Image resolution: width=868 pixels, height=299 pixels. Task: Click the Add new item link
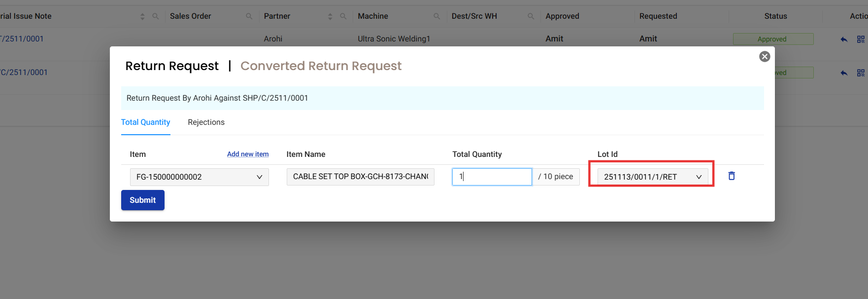click(248, 154)
